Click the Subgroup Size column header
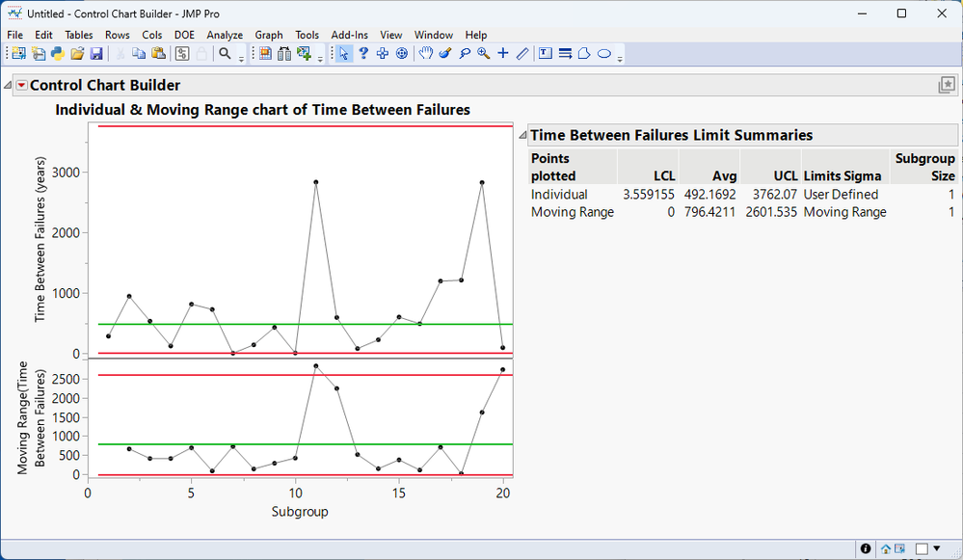Screen dimensions: 963x560 click(x=924, y=167)
